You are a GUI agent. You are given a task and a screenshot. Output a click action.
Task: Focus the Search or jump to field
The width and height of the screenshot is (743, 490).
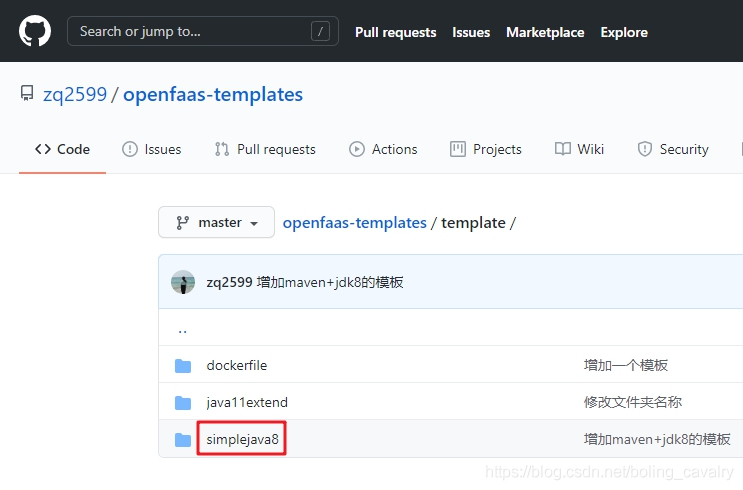tap(190, 32)
